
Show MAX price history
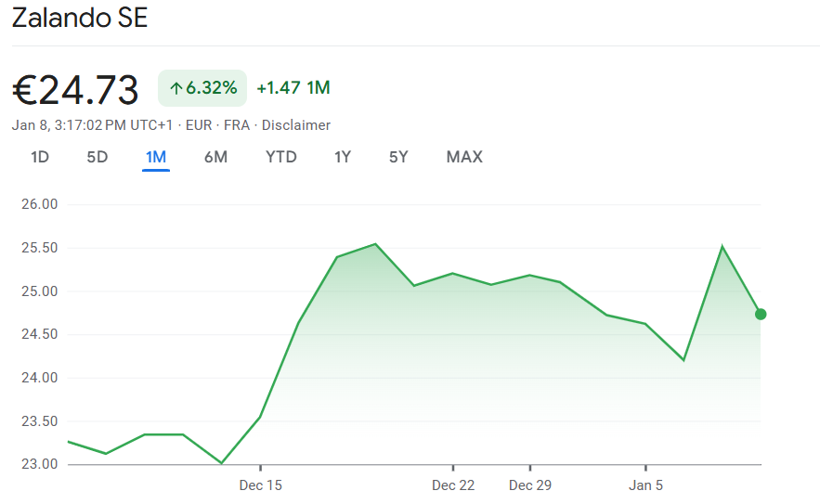click(464, 157)
